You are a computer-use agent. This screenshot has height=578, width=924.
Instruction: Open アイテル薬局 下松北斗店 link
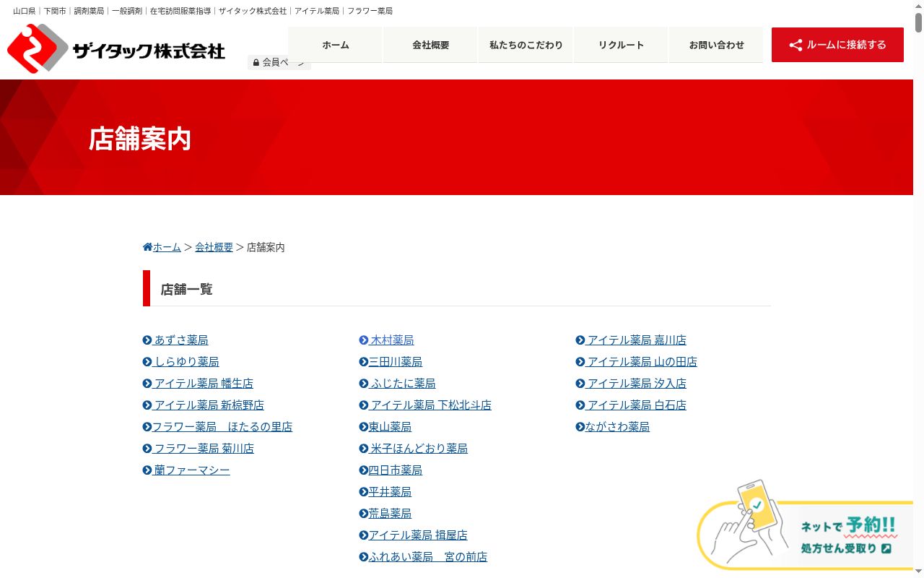tap(425, 405)
